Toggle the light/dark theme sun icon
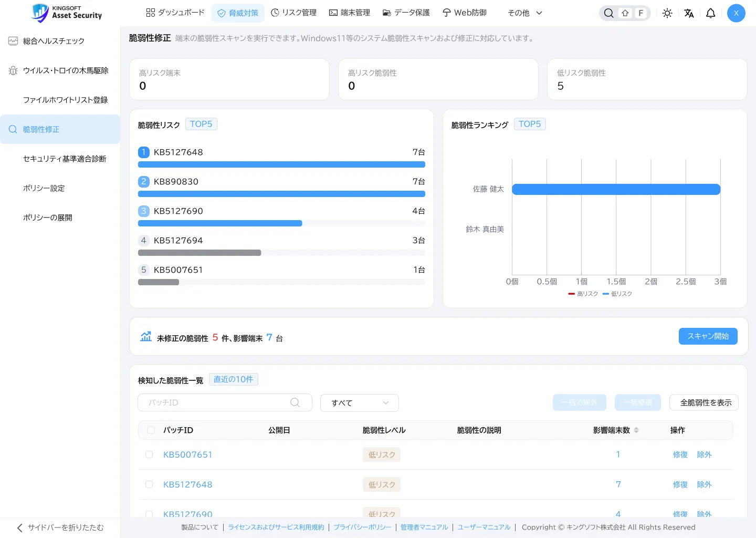This screenshot has width=756, height=538. coord(667,13)
